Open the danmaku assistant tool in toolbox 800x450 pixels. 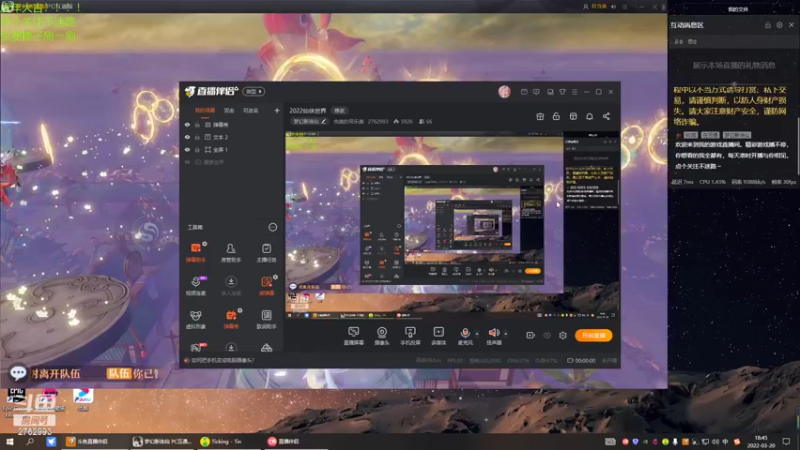click(x=196, y=252)
